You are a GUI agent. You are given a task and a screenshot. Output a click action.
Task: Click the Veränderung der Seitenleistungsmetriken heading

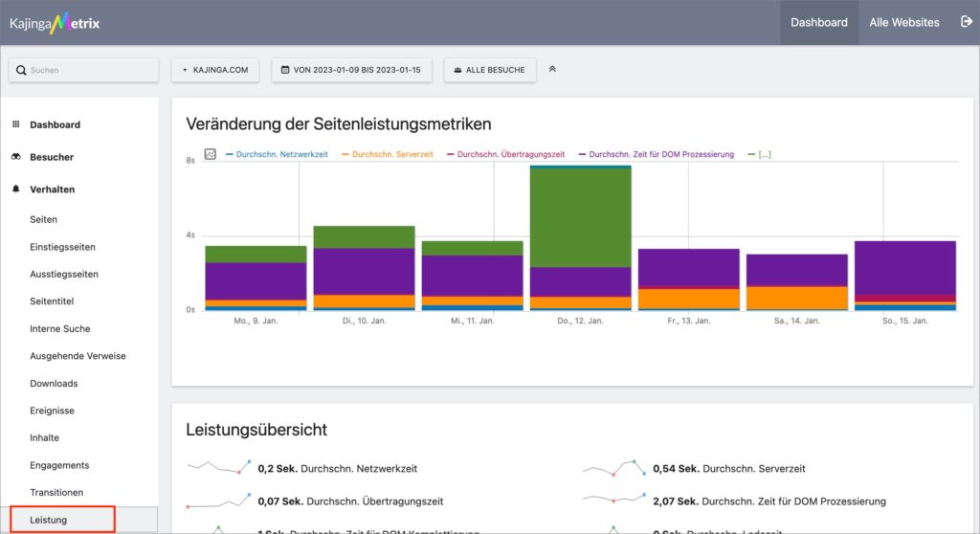[x=338, y=123]
